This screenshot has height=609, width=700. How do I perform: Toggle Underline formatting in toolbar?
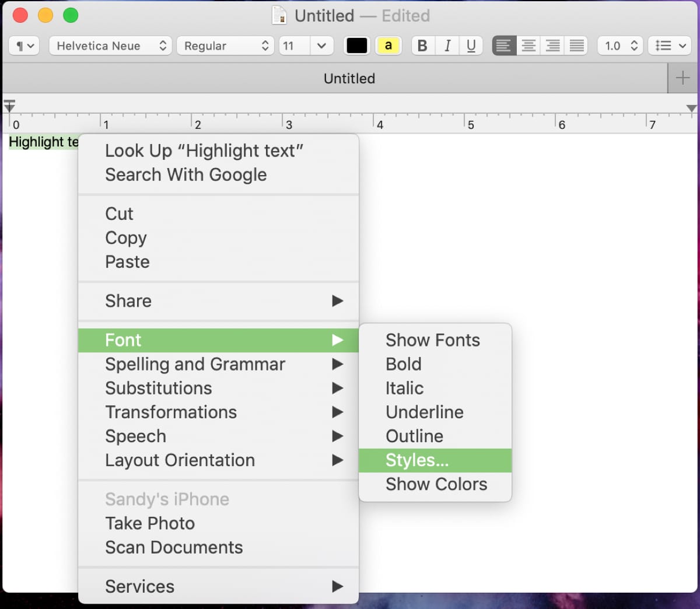pyautogui.click(x=471, y=45)
